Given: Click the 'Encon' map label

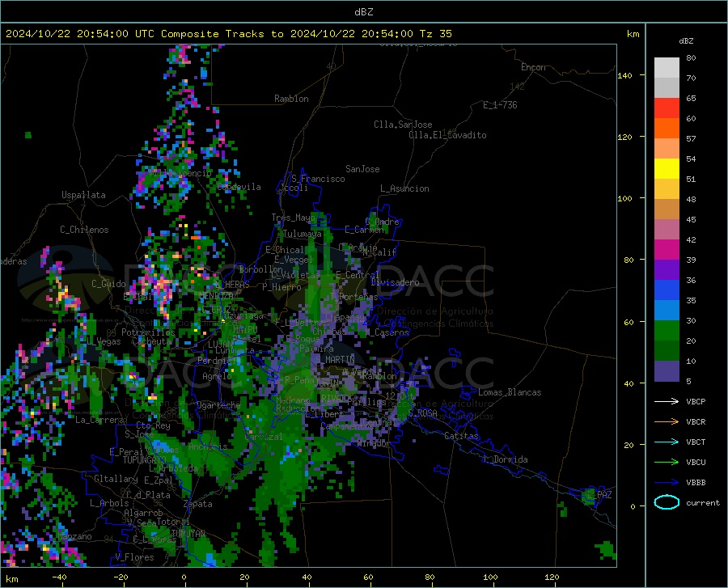Looking at the screenshot, I should 533,67.
